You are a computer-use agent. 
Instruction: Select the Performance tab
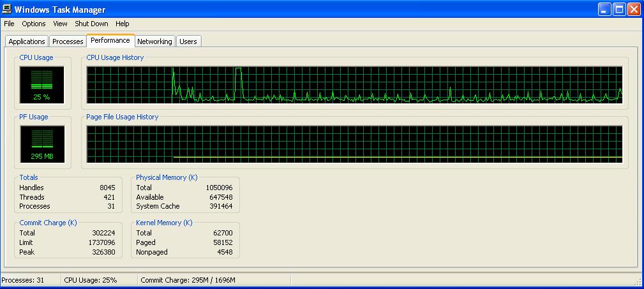click(x=110, y=41)
